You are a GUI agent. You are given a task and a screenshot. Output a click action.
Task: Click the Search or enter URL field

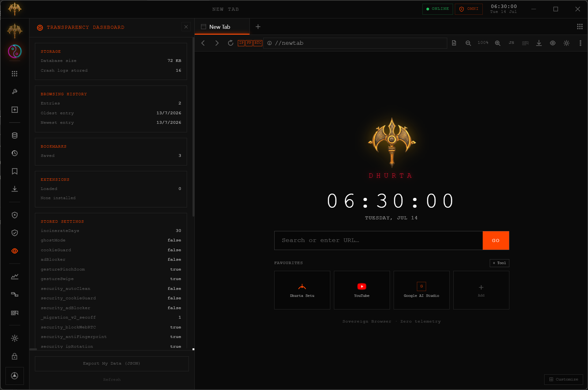coord(378,240)
